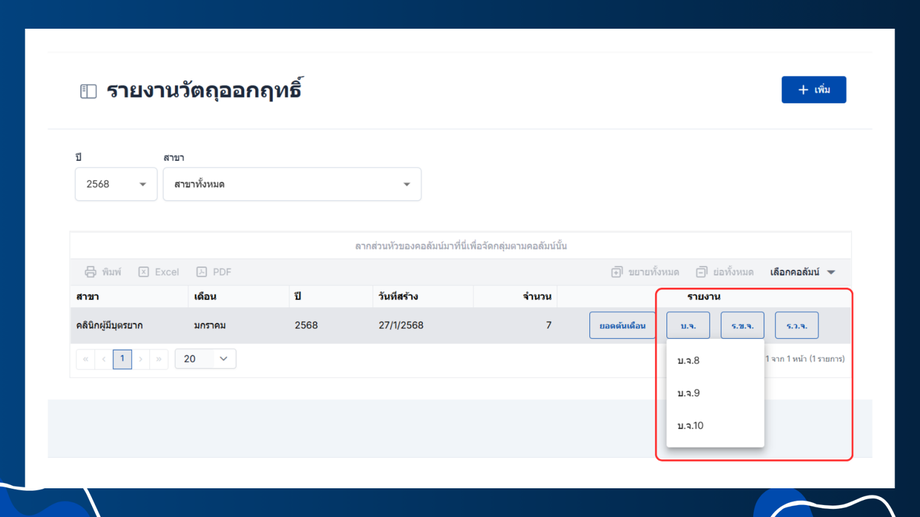This screenshot has height=517, width=920.
Task: Click the panel icon beside the page title
Action: click(x=88, y=91)
